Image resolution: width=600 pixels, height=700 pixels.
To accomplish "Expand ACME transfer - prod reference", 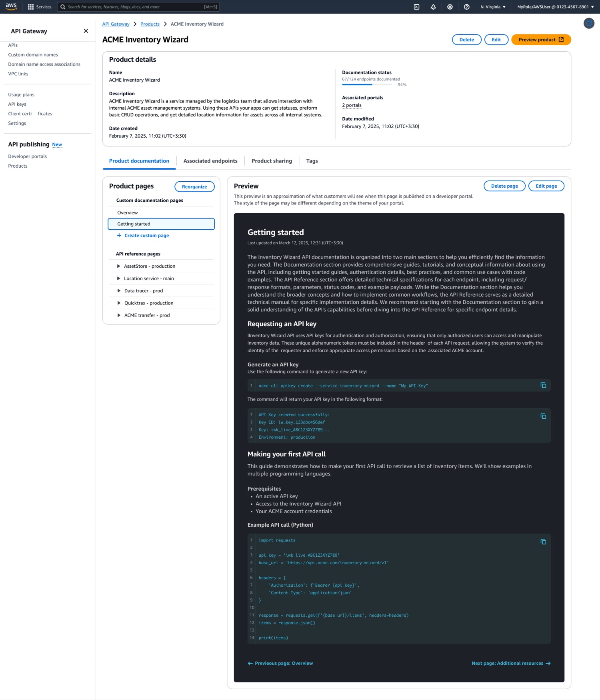I will (118, 315).
